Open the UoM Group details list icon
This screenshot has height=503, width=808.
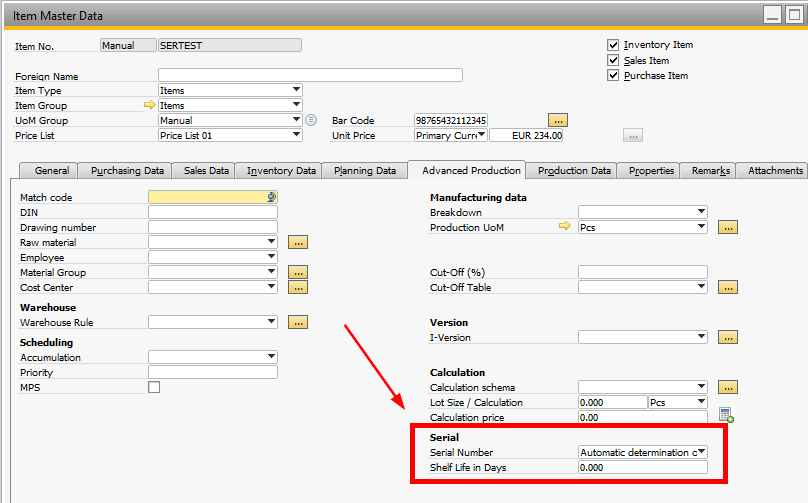coord(311,120)
